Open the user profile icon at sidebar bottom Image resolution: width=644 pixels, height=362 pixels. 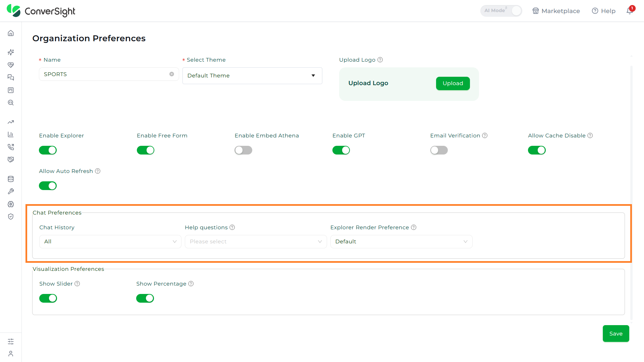[x=11, y=354]
